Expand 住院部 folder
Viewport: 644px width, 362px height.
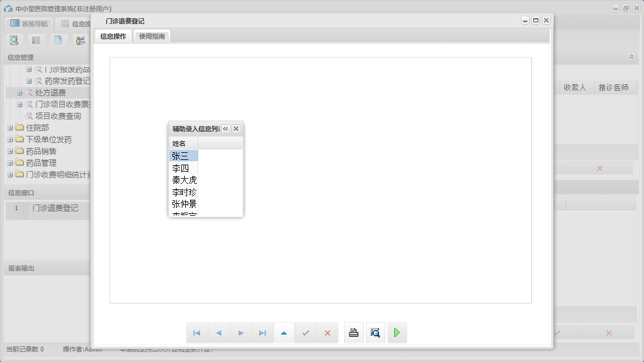(11, 128)
